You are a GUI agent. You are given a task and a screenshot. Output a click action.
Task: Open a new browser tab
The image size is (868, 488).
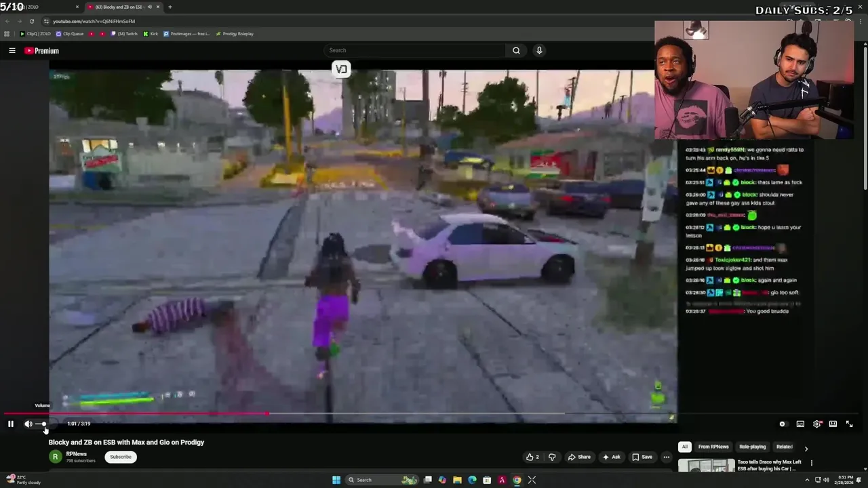[170, 7]
